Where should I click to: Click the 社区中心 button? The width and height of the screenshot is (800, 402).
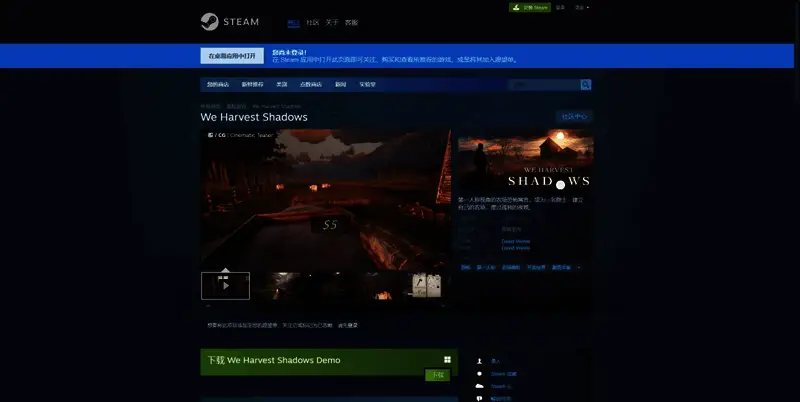tap(574, 117)
